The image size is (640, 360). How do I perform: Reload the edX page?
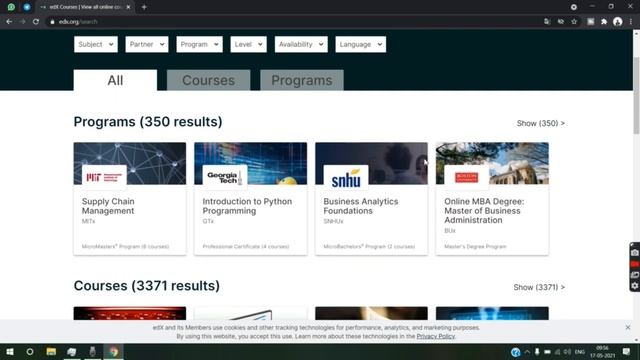(36, 22)
